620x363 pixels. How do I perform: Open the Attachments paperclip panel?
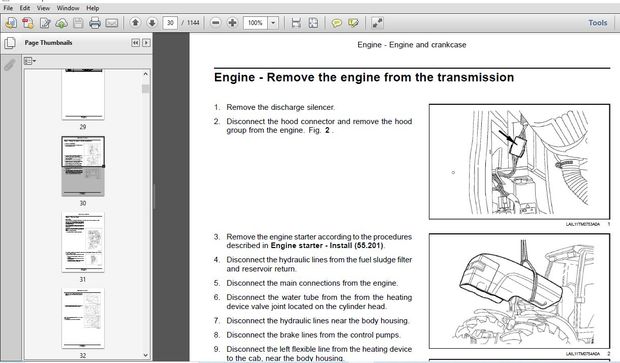9,64
